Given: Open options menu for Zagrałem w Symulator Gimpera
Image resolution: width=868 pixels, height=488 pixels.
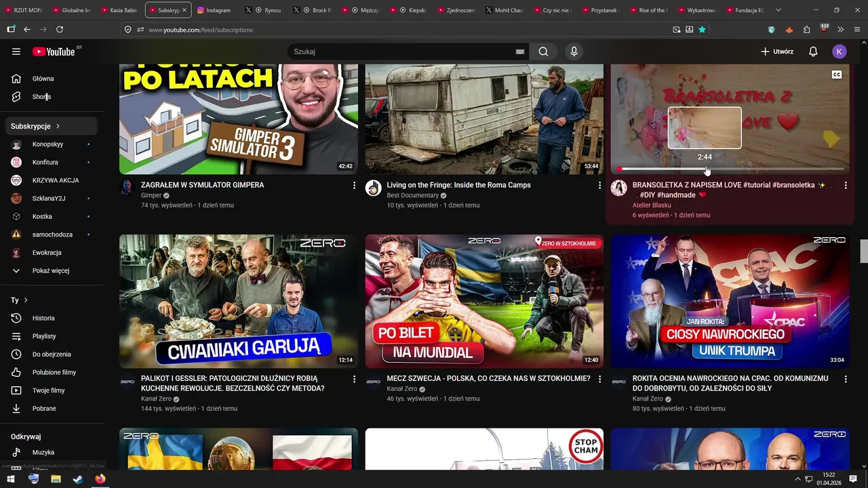Looking at the screenshot, I should pyautogui.click(x=354, y=185).
